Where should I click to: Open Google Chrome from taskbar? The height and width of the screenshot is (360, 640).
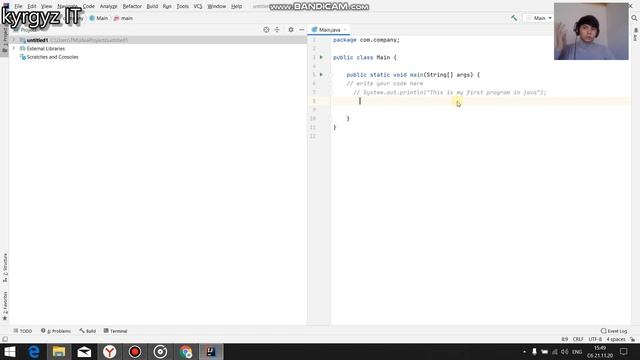[x=185, y=352]
